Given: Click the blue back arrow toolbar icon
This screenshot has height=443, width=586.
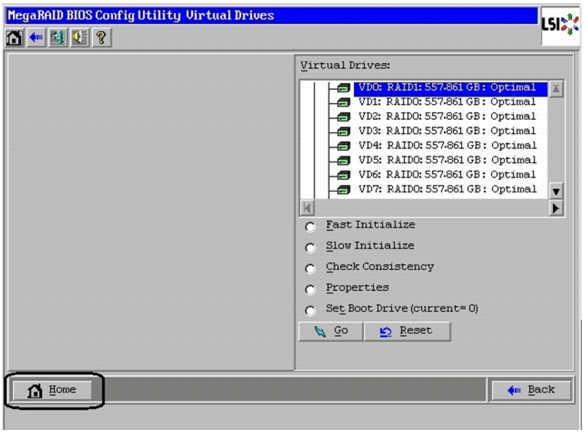Looking at the screenshot, I should tap(36, 38).
